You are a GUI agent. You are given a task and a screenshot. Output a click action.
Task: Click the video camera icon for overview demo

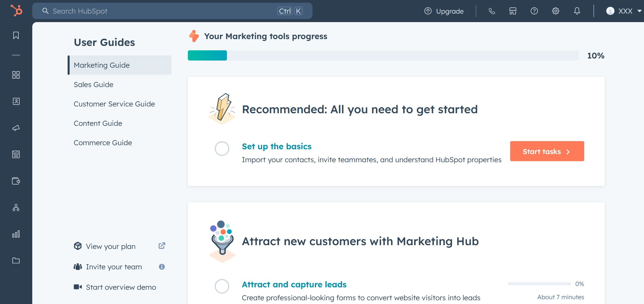78,287
